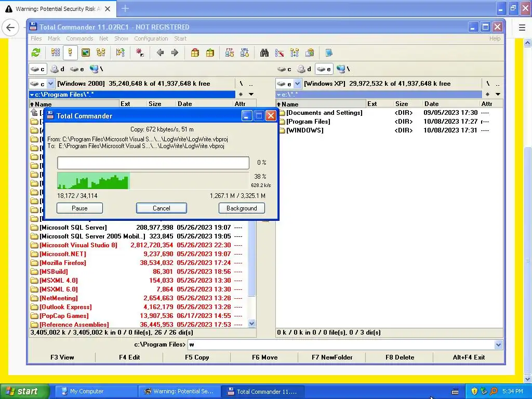Open the binoculars search files icon

264,52
